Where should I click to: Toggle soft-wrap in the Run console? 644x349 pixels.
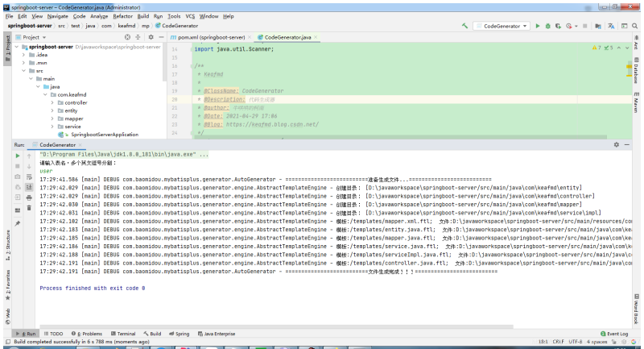click(x=29, y=177)
